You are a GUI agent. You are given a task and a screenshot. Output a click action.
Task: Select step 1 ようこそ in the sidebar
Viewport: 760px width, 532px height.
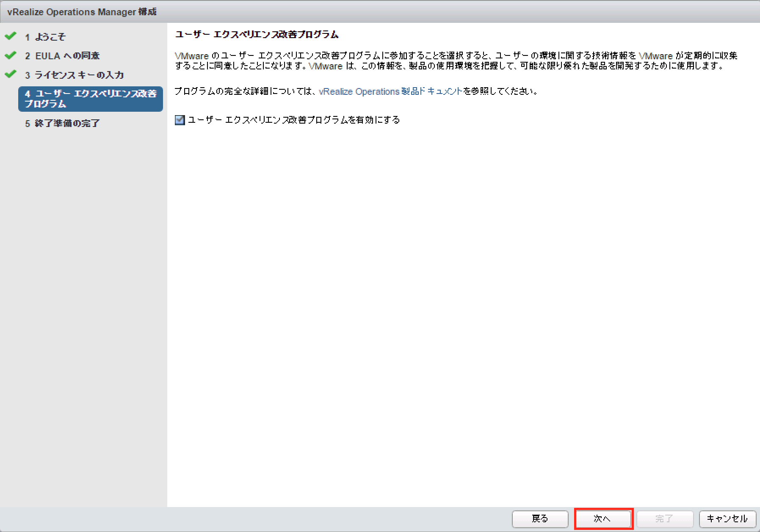coord(46,37)
